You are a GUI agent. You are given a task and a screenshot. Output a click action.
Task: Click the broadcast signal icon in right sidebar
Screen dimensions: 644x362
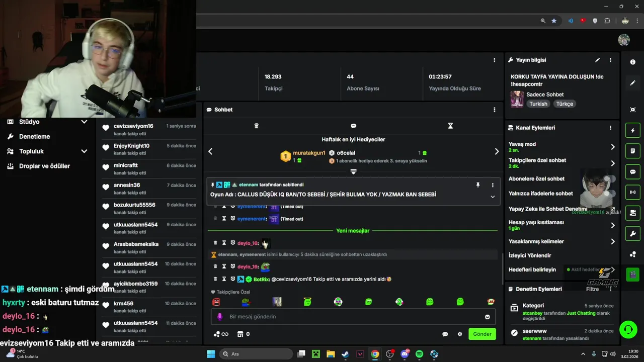click(x=633, y=192)
